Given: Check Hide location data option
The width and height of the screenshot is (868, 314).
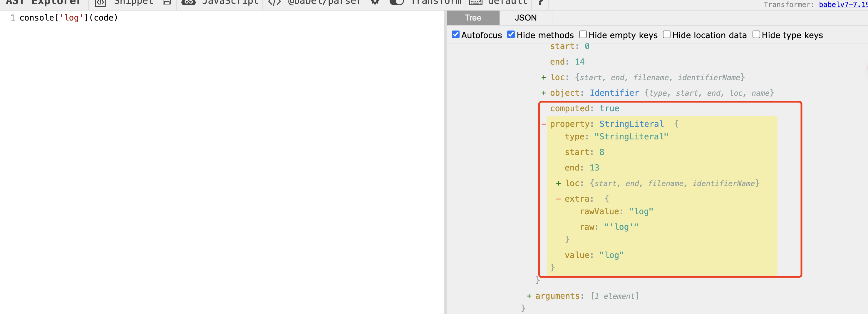Looking at the screenshot, I should coord(666,34).
